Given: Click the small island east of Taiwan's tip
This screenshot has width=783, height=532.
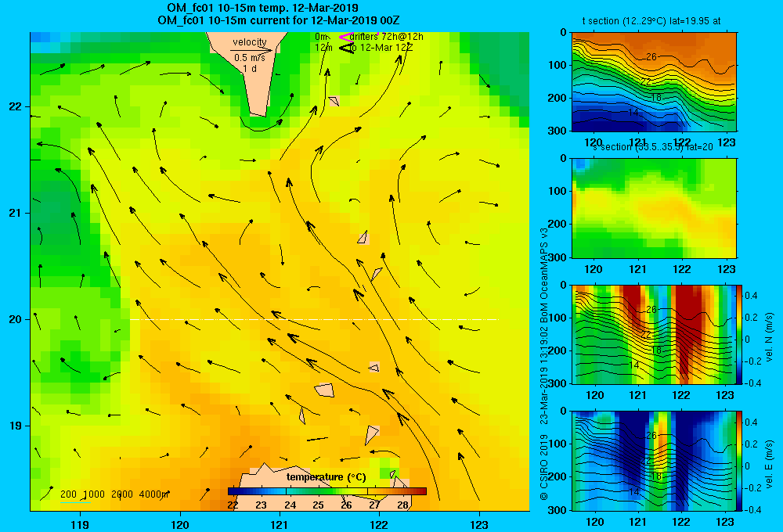Looking at the screenshot, I should click(x=334, y=101).
